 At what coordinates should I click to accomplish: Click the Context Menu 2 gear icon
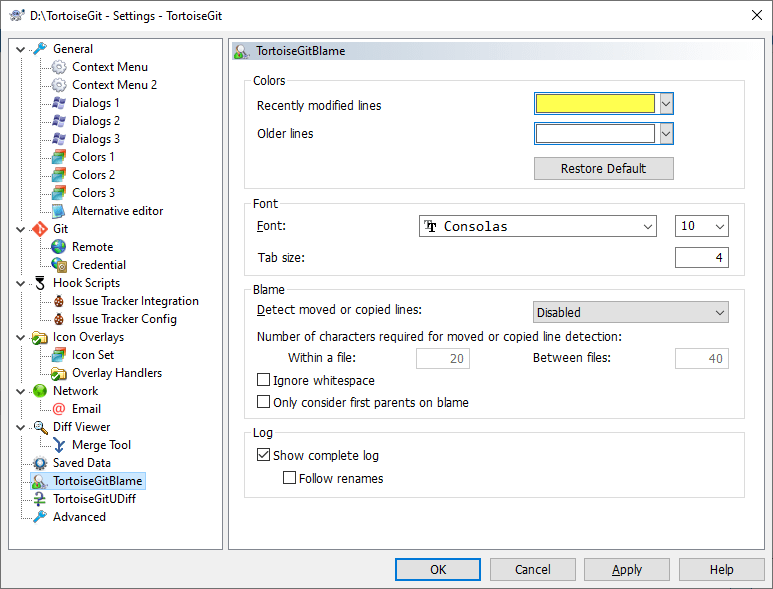[x=59, y=85]
